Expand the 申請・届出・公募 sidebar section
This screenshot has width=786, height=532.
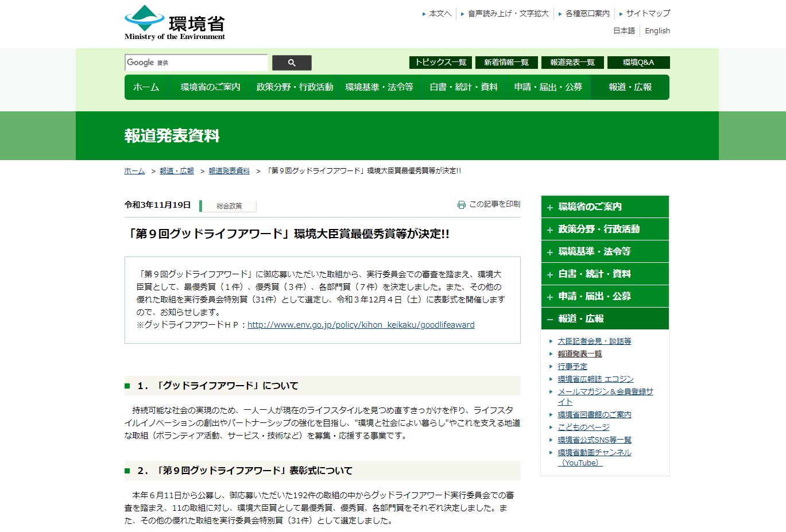pyautogui.click(x=605, y=296)
